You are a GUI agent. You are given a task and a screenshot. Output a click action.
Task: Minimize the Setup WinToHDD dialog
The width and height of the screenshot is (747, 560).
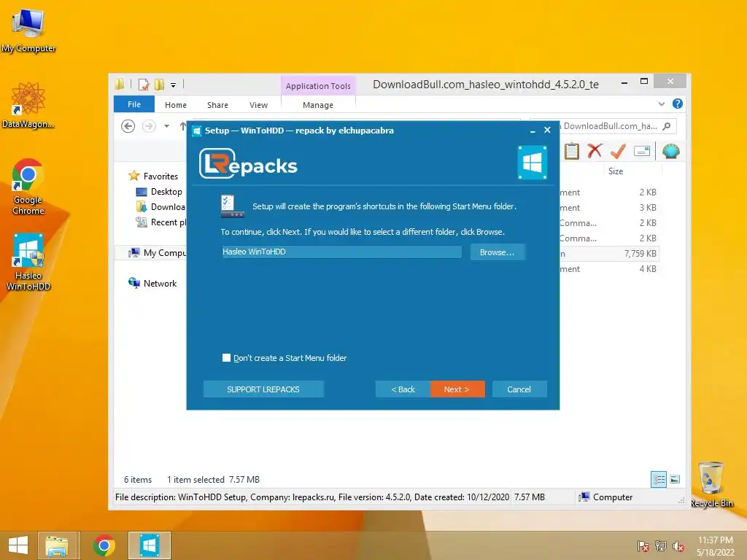533,131
